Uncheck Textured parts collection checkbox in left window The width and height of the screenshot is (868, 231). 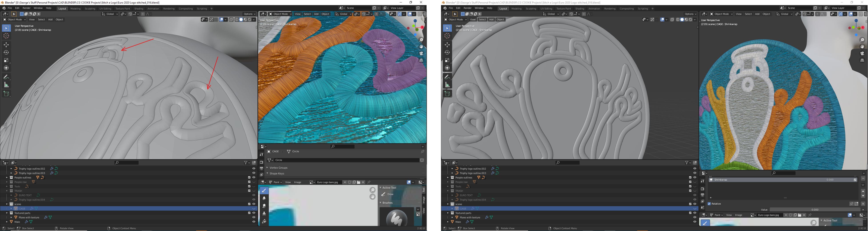point(249,213)
